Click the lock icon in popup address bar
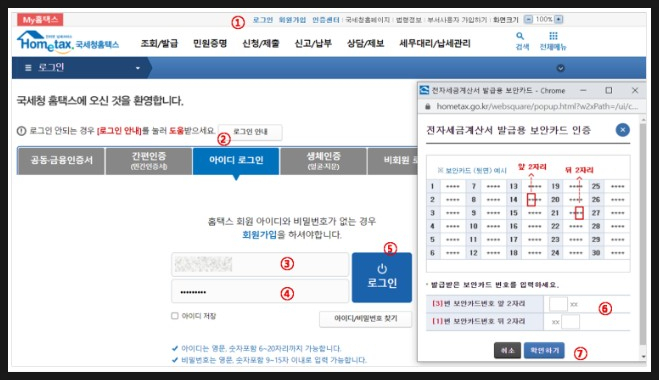This screenshot has height=380, width=659. (x=428, y=107)
